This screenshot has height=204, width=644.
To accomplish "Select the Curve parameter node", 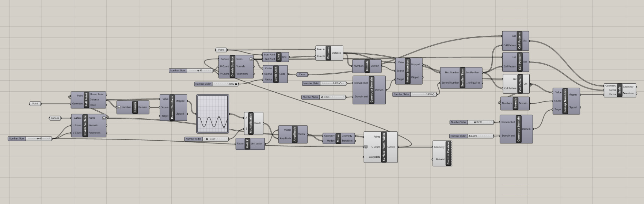I will 302,74.
